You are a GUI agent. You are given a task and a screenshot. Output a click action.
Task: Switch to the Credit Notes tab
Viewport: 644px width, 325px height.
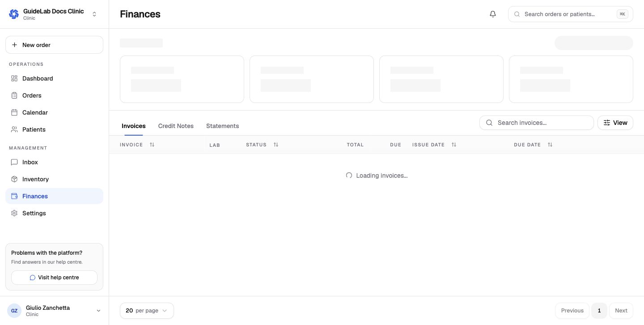176,126
